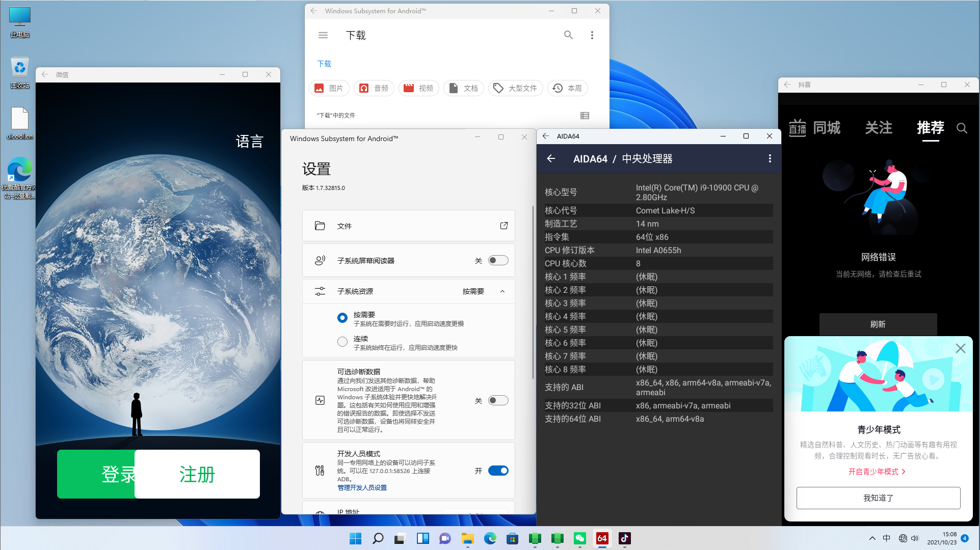Open search in Douyin
Viewport: 980px width, 550px height.
point(962,128)
